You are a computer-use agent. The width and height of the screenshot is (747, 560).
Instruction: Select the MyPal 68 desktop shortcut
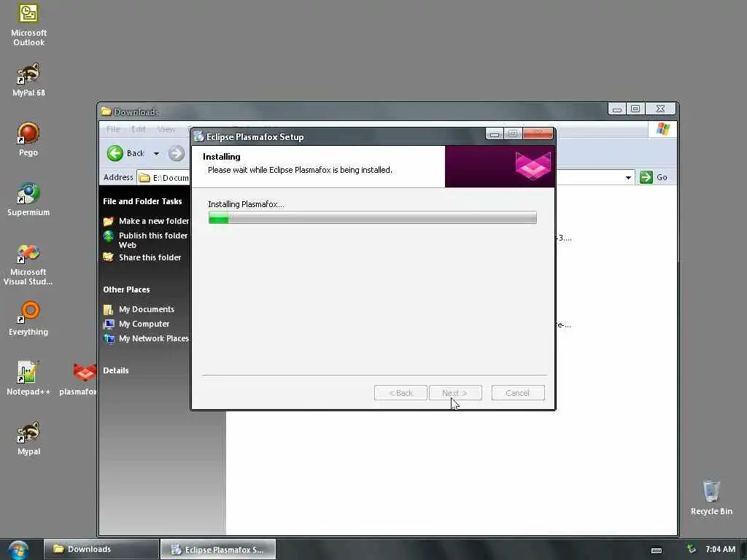coord(28,79)
